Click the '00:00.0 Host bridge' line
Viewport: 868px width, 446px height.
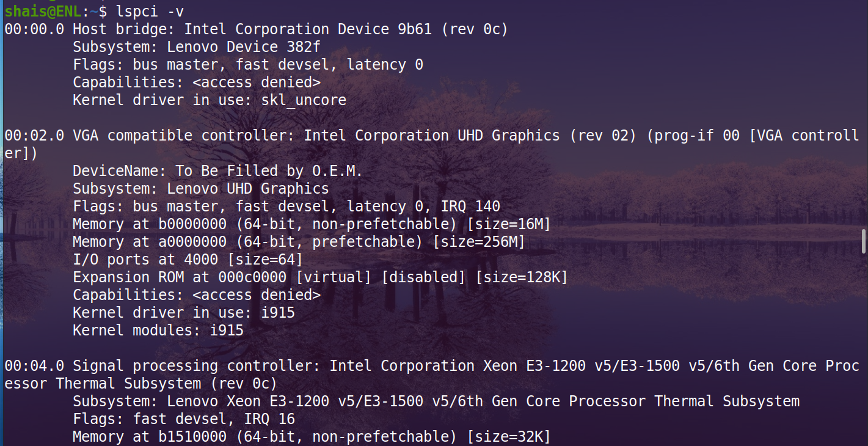pos(257,29)
